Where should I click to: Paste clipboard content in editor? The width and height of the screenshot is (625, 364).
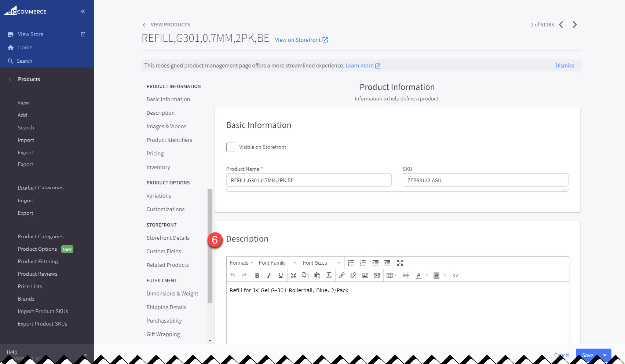pos(317,275)
